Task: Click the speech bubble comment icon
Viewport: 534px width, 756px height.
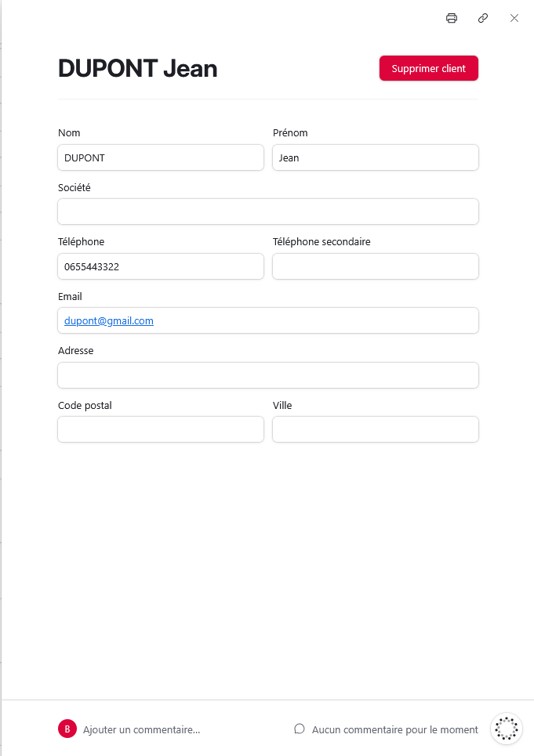Action: (300, 729)
